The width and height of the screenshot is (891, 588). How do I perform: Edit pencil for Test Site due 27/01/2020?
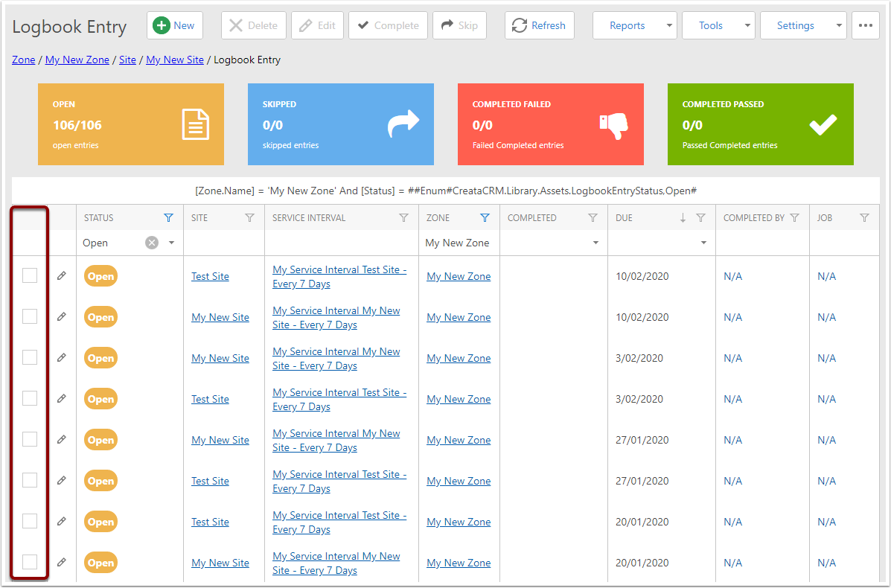click(61, 480)
